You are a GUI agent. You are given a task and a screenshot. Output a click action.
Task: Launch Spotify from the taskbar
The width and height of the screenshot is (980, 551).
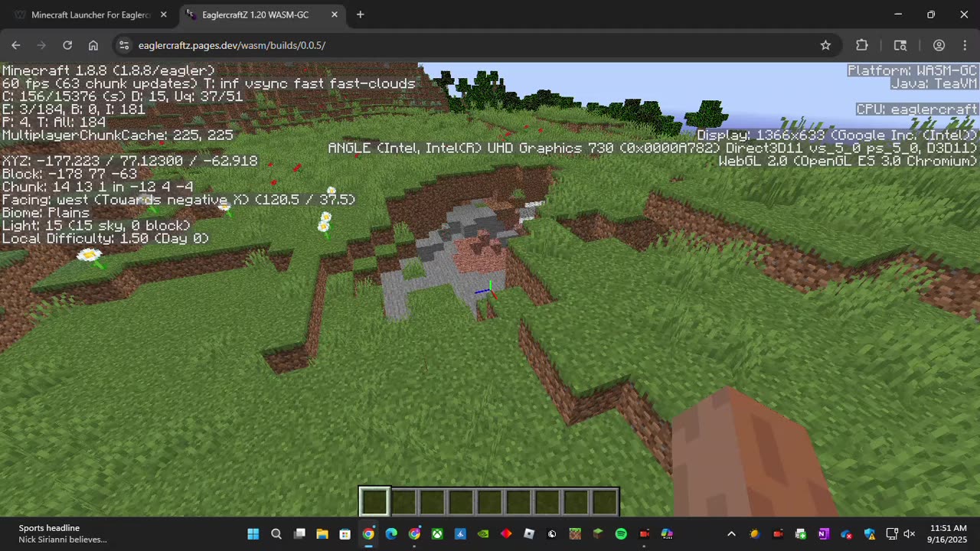pos(621,533)
